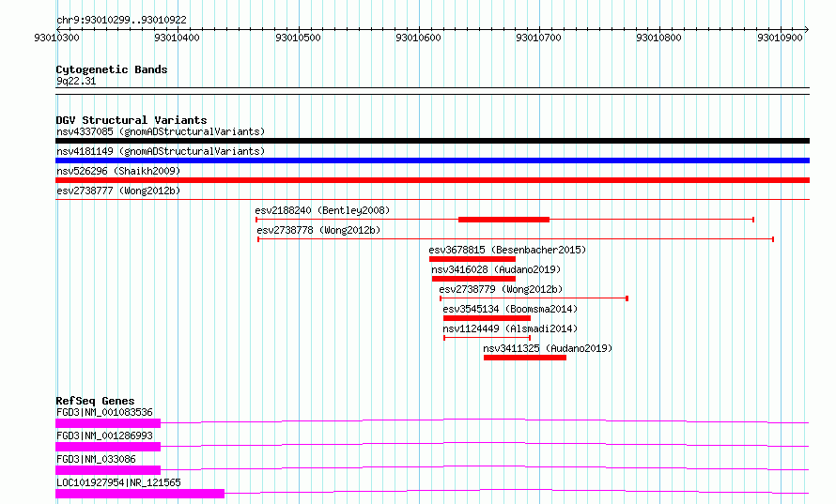Click the black nsv4337085 variant bar
The width and height of the screenshot is (836, 504).
click(x=432, y=141)
